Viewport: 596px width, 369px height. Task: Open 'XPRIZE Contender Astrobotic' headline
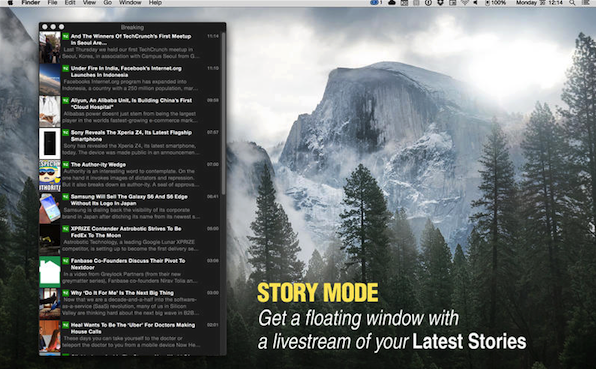[x=126, y=232]
